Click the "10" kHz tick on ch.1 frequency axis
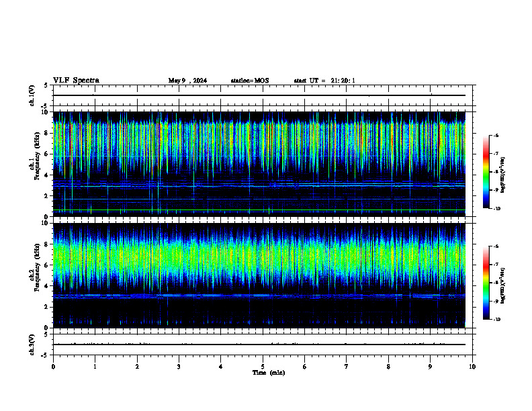532x411 pixels. coord(46,112)
